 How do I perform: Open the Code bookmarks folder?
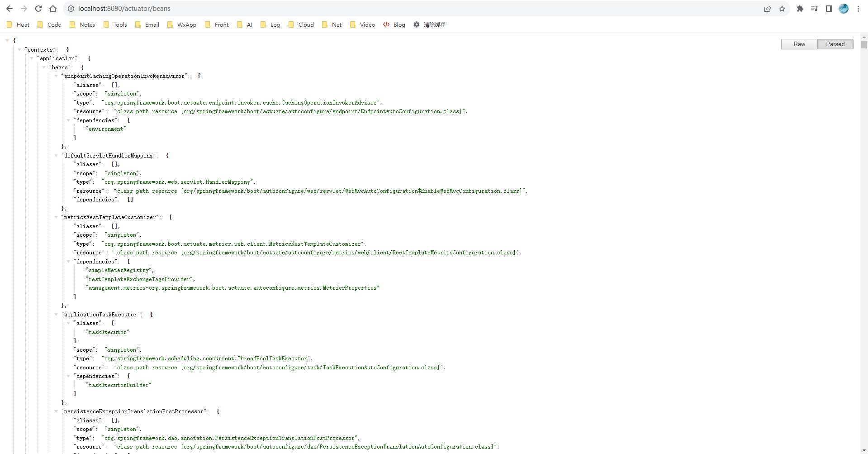pos(49,25)
